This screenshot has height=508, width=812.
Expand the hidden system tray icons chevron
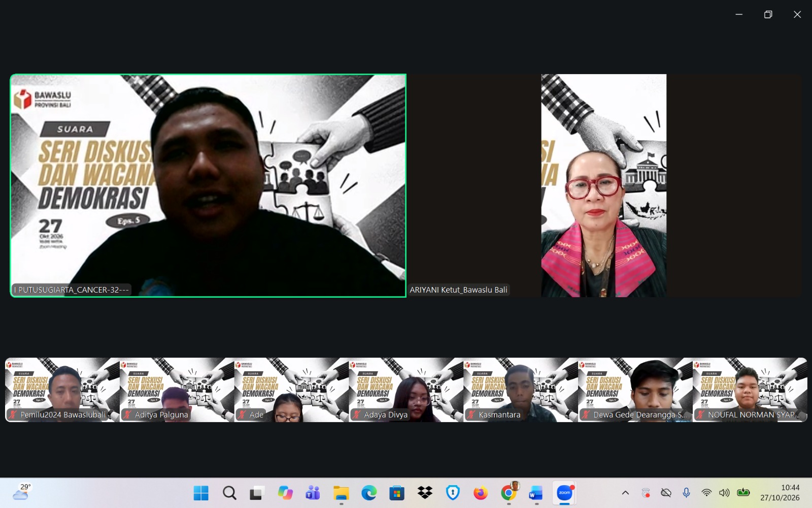pyautogui.click(x=625, y=493)
